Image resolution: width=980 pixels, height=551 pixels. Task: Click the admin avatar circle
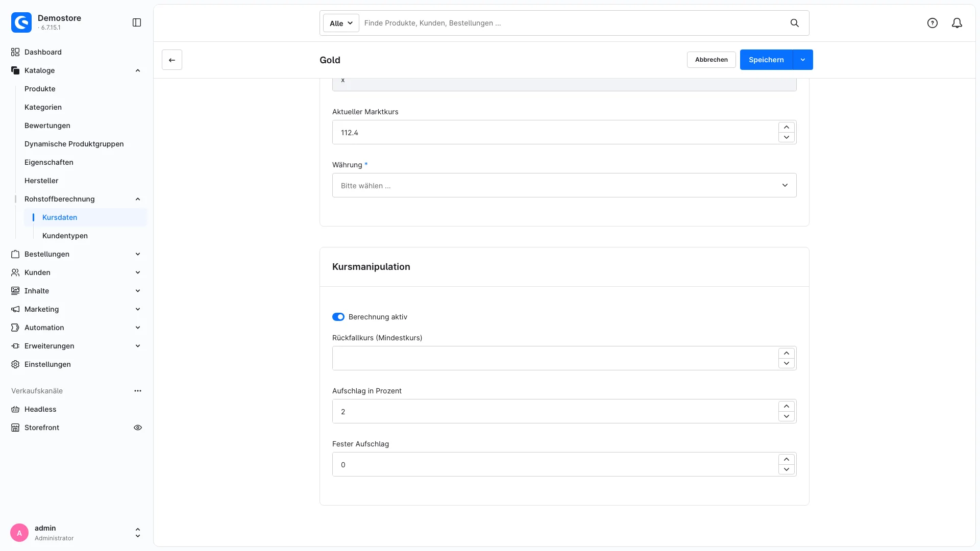[19, 533]
